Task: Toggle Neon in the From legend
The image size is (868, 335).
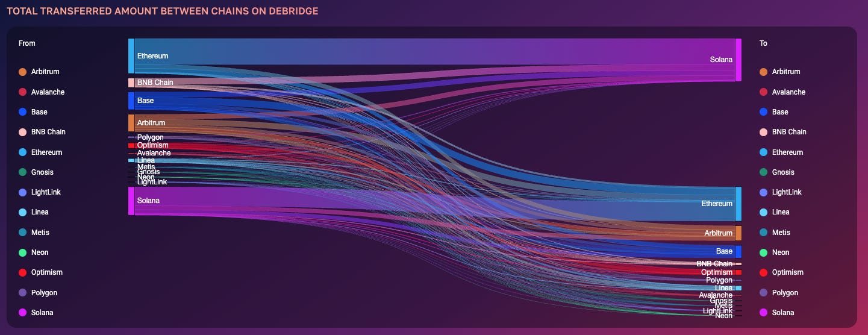Action: tap(34, 252)
